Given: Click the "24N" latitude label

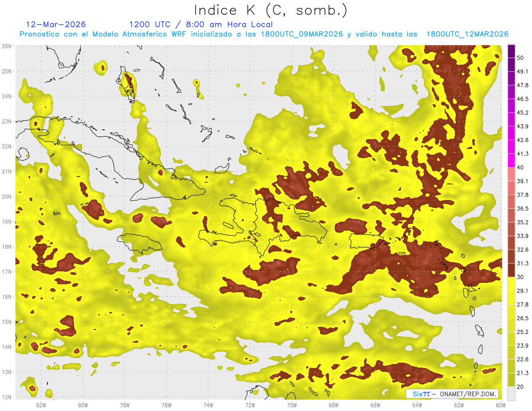Looking at the screenshot, I should coord(7,96).
